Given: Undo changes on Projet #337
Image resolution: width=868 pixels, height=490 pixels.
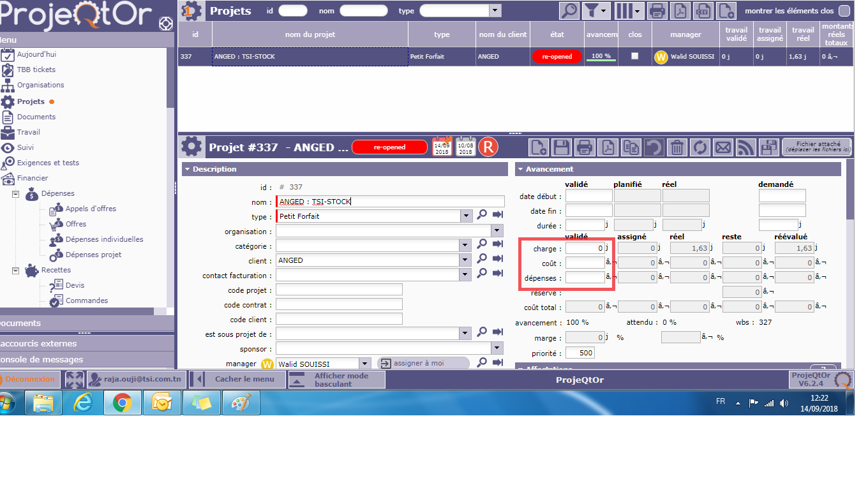Looking at the screenshot, I should pyautogui.click(x=654, y=147).
